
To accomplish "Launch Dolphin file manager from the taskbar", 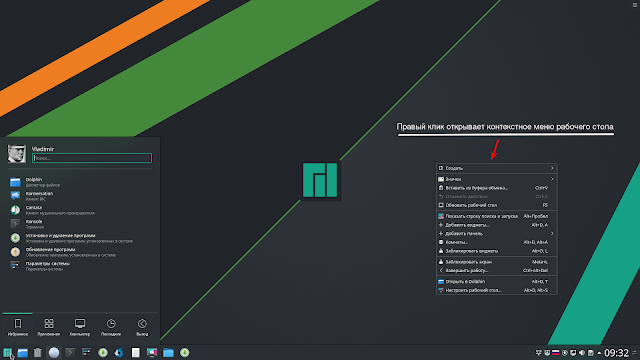I will pyautogui.click(x=23, y=353).
